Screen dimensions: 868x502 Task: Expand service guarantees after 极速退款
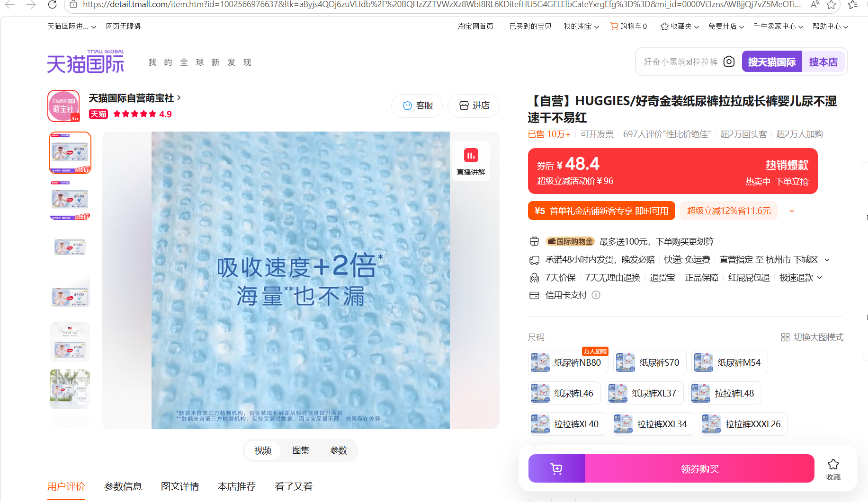(820, 278)
